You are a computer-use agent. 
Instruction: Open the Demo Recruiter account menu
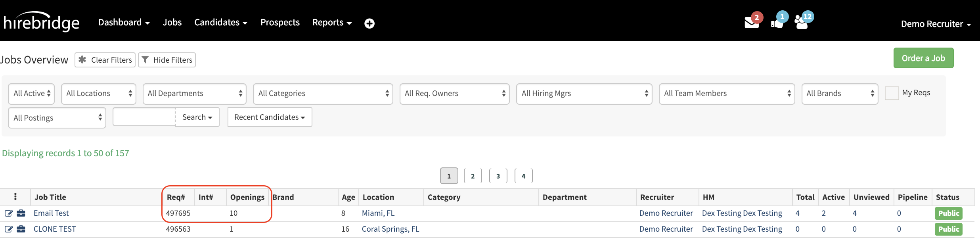pos(936,24)
